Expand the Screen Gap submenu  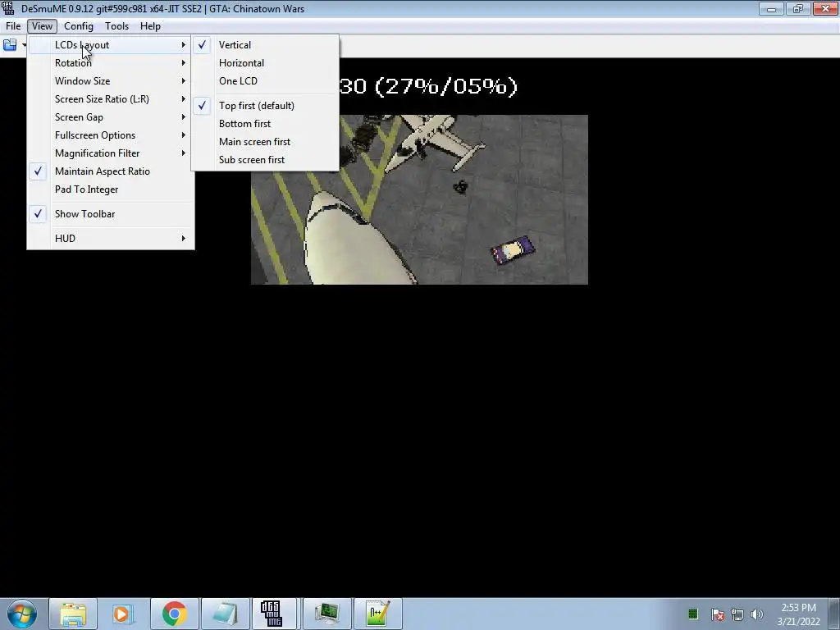tap(111, 117)
